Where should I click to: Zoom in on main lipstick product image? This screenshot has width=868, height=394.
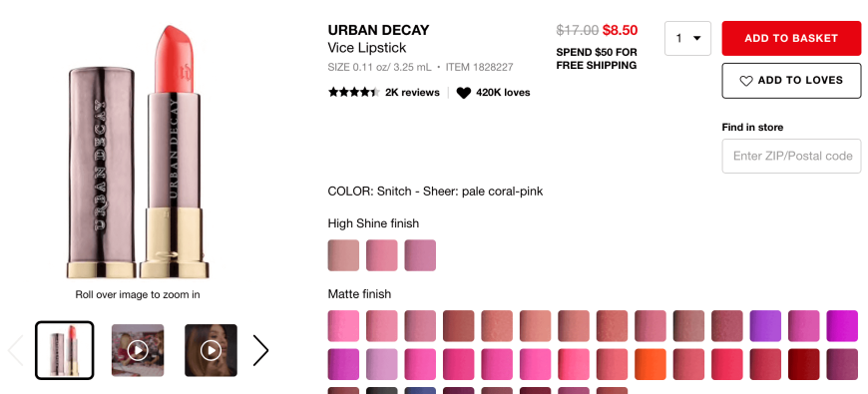(x=138, y=153)
